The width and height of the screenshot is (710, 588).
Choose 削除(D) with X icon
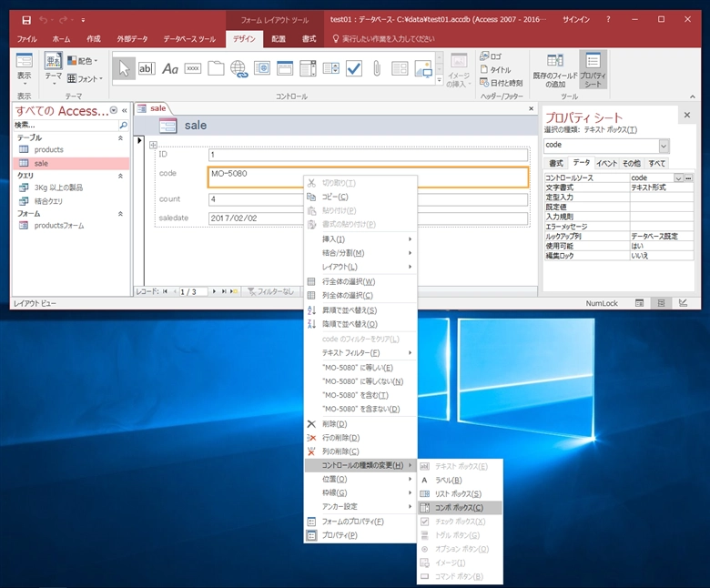(360, 424)
